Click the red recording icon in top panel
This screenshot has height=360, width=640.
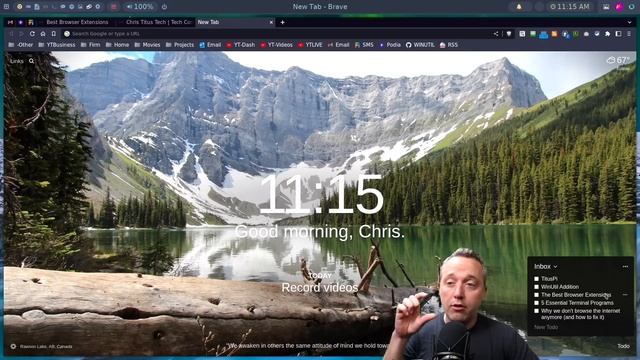click(x=114, y=7)
